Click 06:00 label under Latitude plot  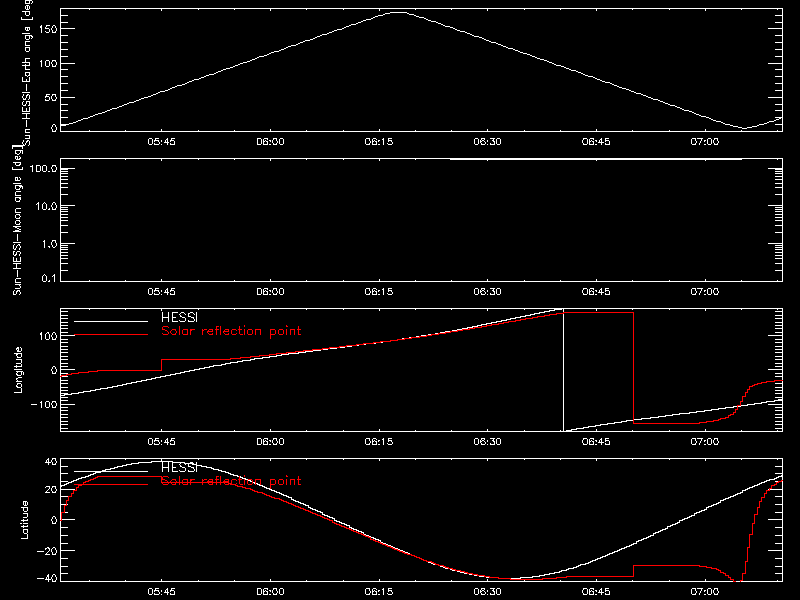[270, 592]
